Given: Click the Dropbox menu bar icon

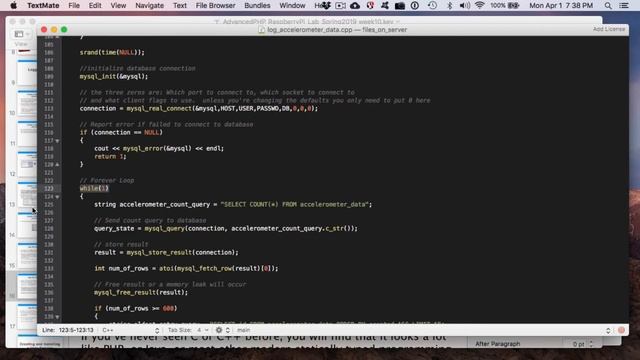Looking at the screenshot, I should (326, 6).
